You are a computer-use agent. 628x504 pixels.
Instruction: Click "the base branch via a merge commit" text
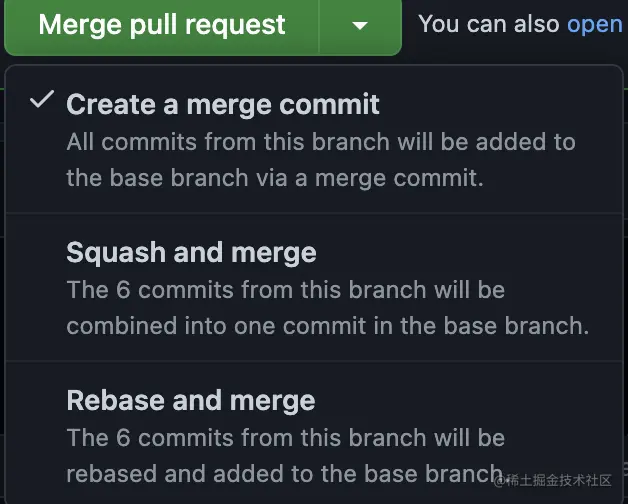(x=275, y=179)
